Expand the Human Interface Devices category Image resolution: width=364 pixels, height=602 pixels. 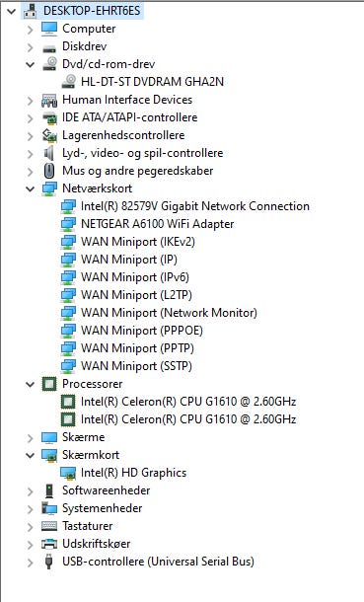(30, 100)
